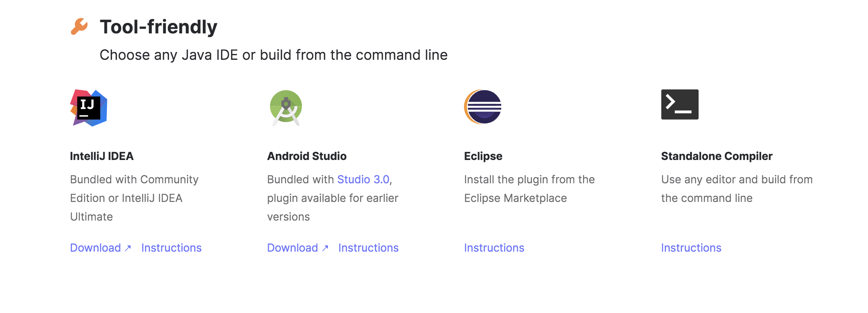This screenshot has width=868, height=313.
Task: Click the Eclipse title text
Action: click(483, 156)
